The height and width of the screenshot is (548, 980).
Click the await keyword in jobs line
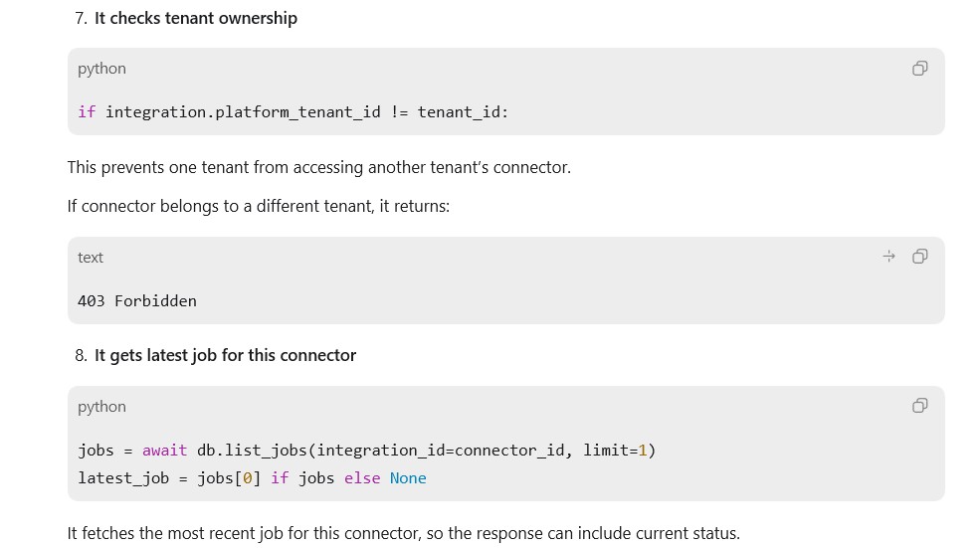(x=164, y=451)
